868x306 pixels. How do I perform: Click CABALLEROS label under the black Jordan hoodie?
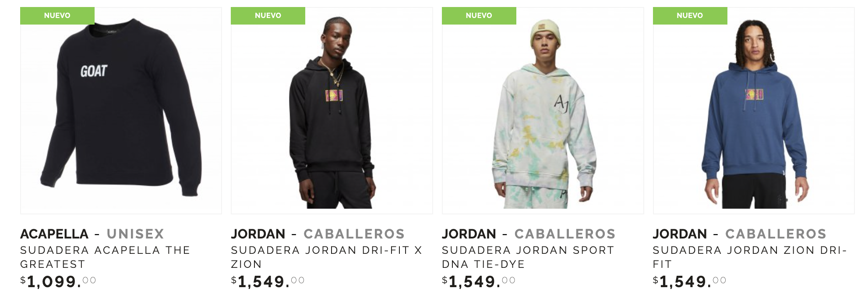click(x=354, y=234)
